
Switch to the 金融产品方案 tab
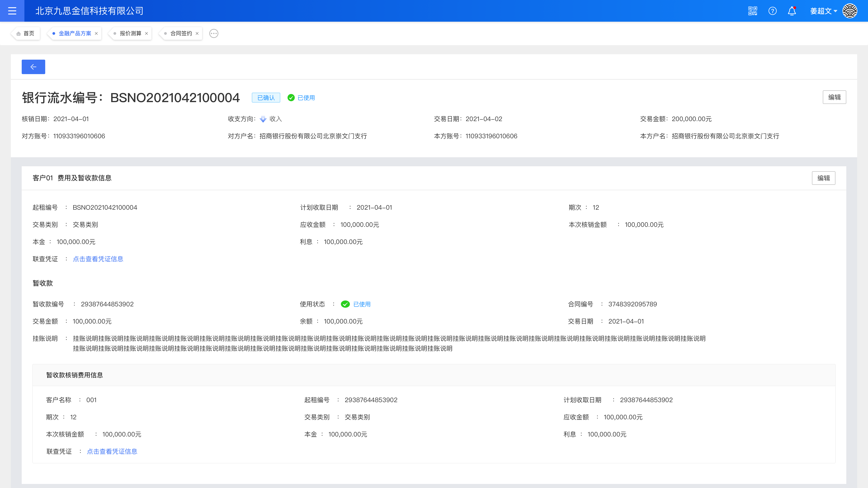75,33
